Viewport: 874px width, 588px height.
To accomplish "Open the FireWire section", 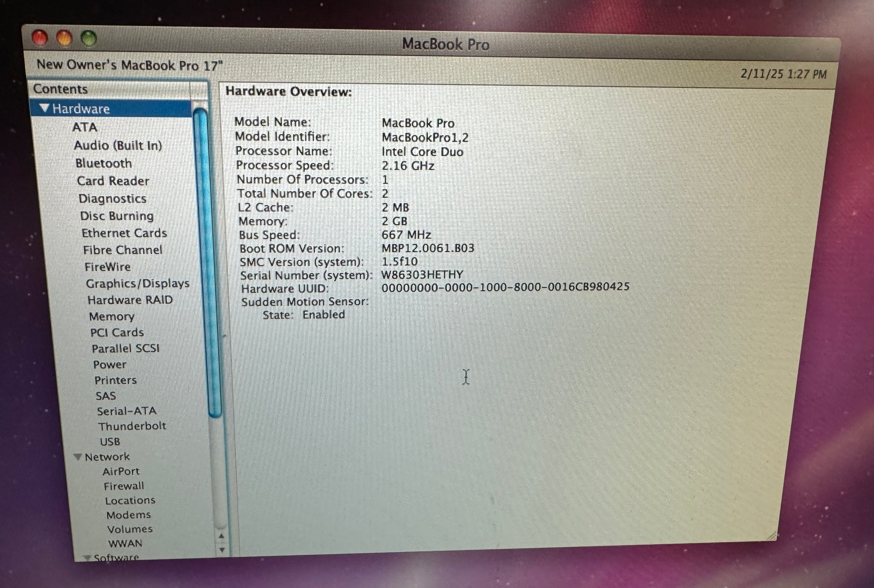I will (x=108, y=267).
